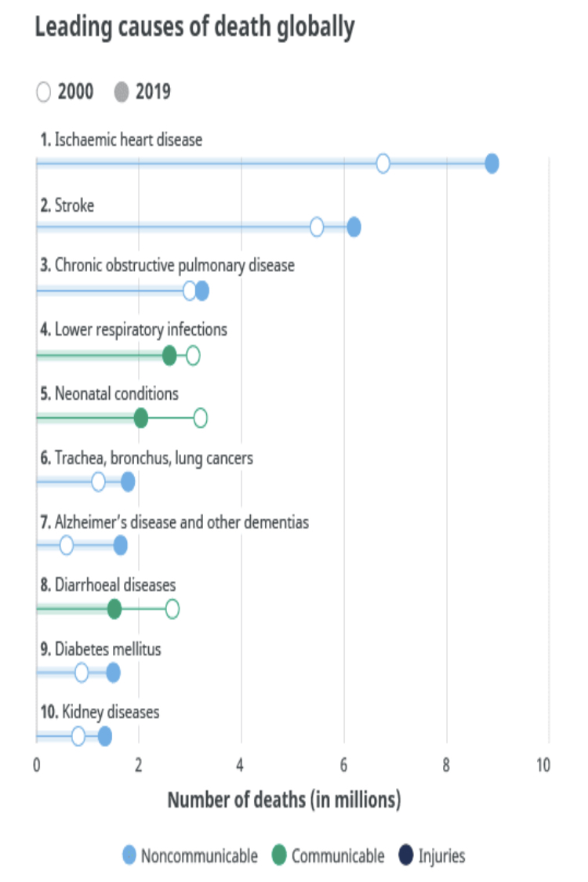588x882 pixels.
Task: Select Diarrhoeal diseases 2000 hollow dot
Action: click(172, 608)
